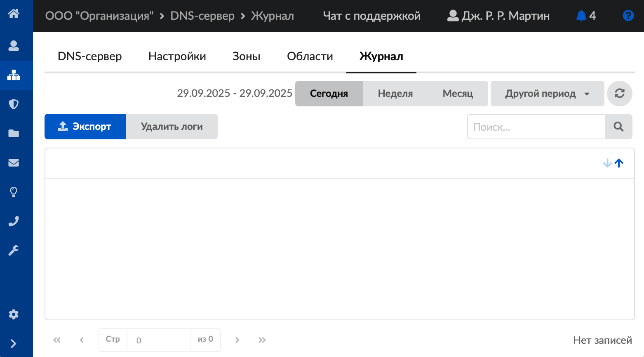This screenshot has height=357, width=644.
Task: Open the home icon in sidebar
Action: (14, 14)
